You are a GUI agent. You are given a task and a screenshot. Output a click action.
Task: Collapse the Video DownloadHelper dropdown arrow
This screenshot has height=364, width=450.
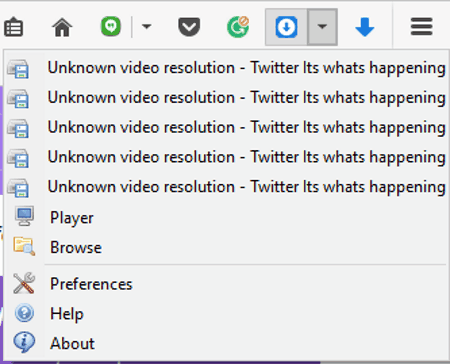click(322, 27)
